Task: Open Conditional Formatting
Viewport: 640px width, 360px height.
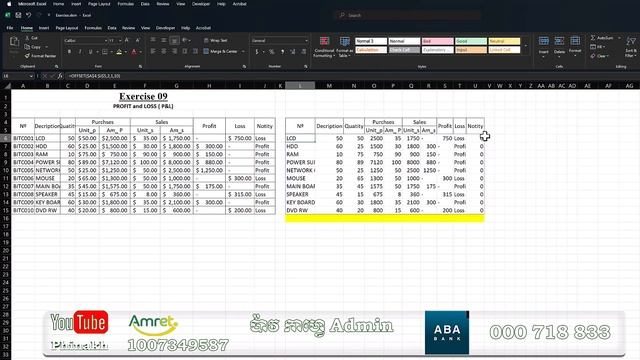Action: click(x=324, y=47)
